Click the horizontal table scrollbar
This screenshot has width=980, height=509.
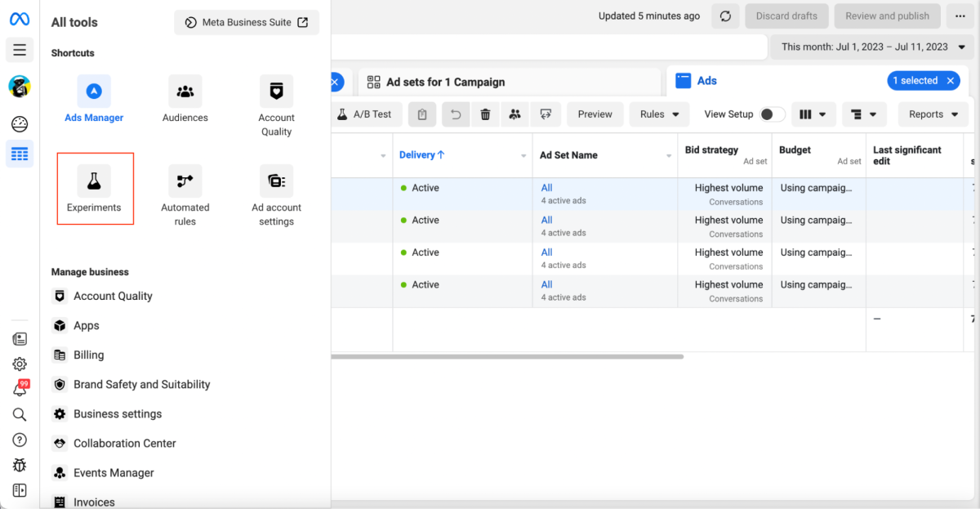coord(507,356)
